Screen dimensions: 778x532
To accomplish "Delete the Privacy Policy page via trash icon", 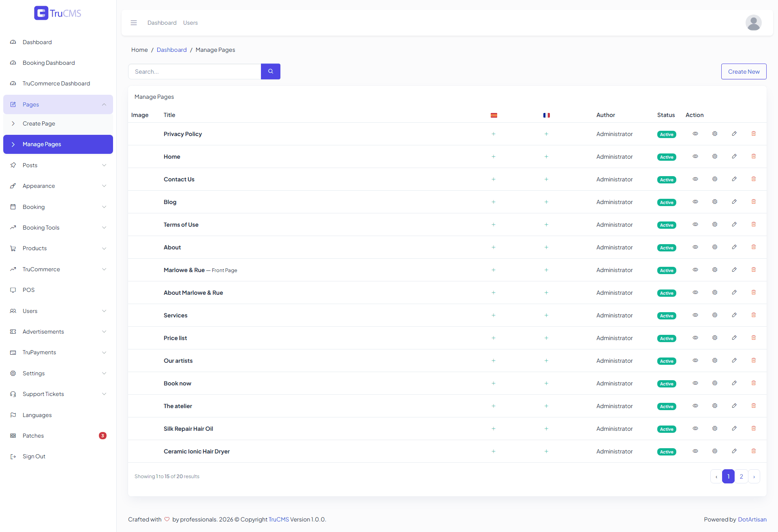I will (x=754, y=134).
